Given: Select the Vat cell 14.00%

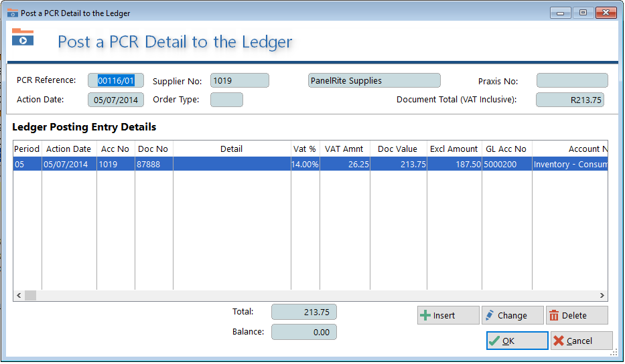Looking at the screenshot, I should point(305,164).
